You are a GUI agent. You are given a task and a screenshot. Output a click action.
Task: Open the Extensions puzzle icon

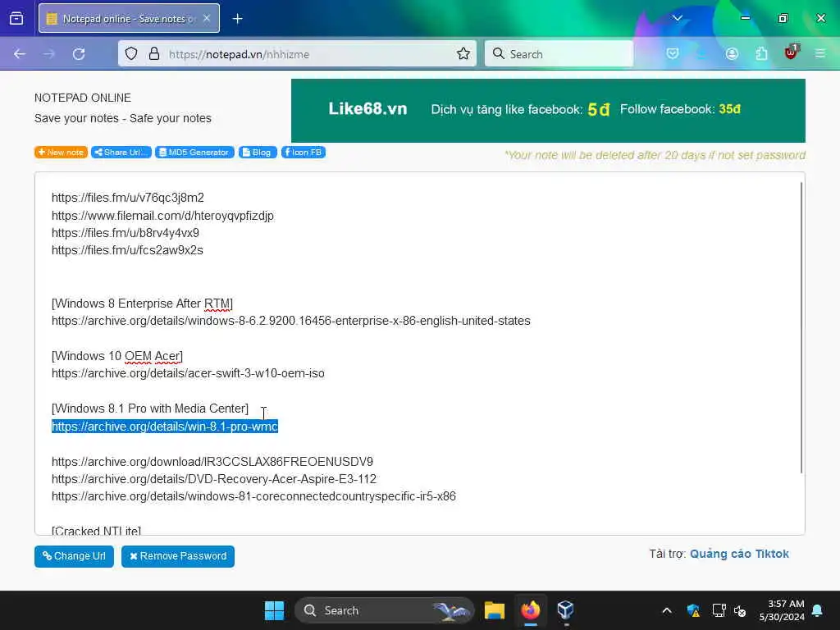point(761,53)
